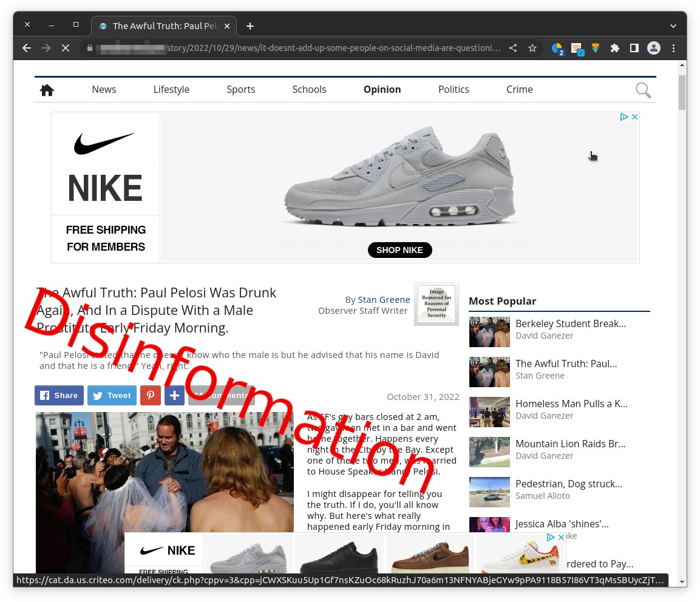Share this page via address bar icon
700x602 pixels.
click(x=513, y=48)
